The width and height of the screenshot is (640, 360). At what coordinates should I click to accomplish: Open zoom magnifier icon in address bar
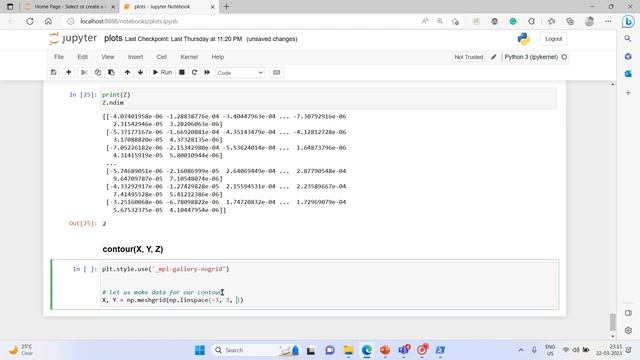point(440,21)
